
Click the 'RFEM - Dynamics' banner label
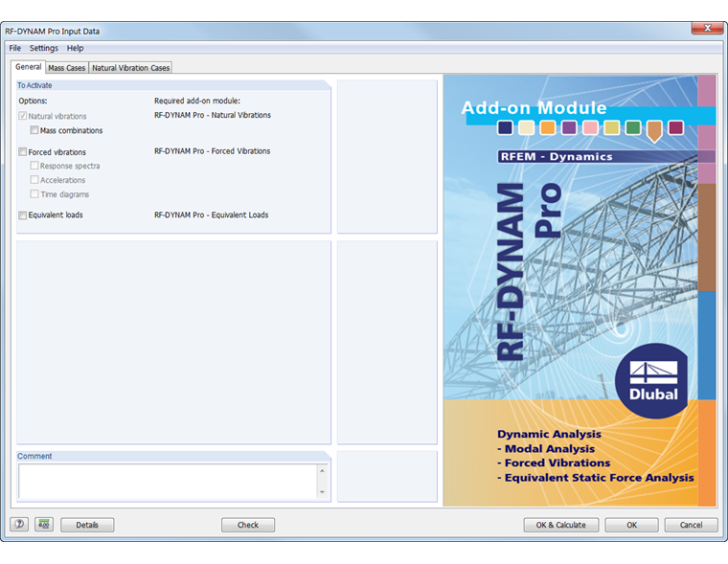click(x=557, y=156)
